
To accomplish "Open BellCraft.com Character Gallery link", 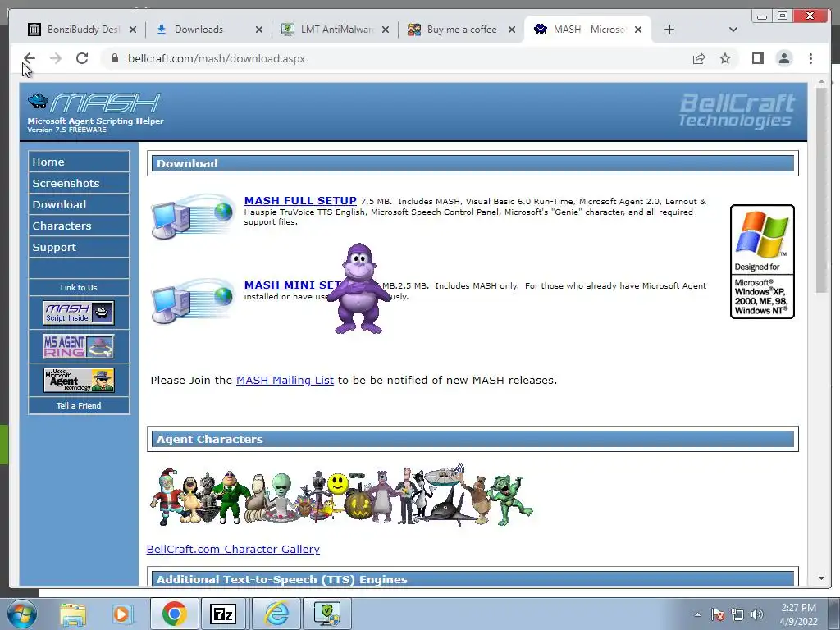I will (x=233, y=549).
